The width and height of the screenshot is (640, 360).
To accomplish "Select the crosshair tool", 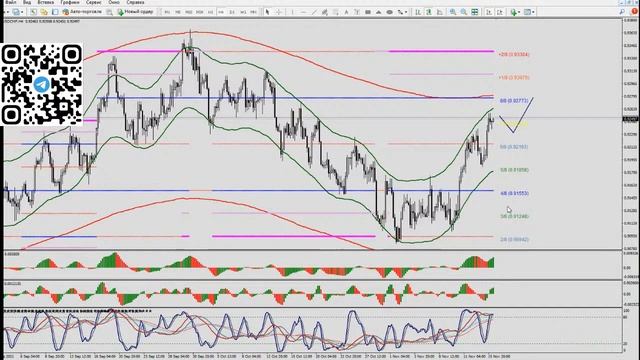I will [x=279, y=12].
